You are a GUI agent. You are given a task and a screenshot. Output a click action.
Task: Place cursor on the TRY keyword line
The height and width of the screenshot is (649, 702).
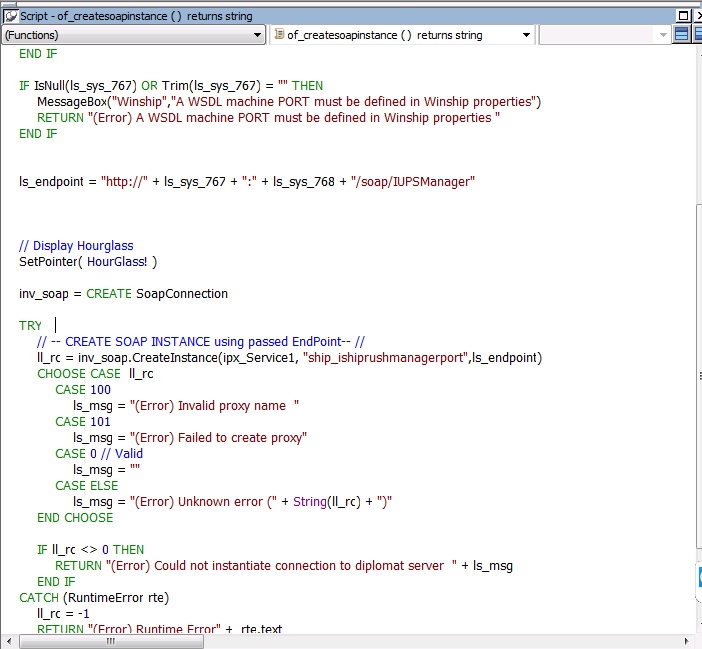pos(31,326)
